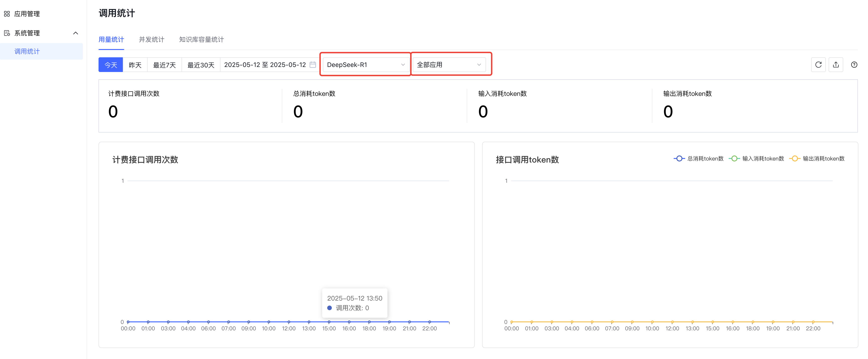Click the 应用管理 grid icon
Image resolution: width=868 pixels, height=359 pixels.
click(7, 14)
